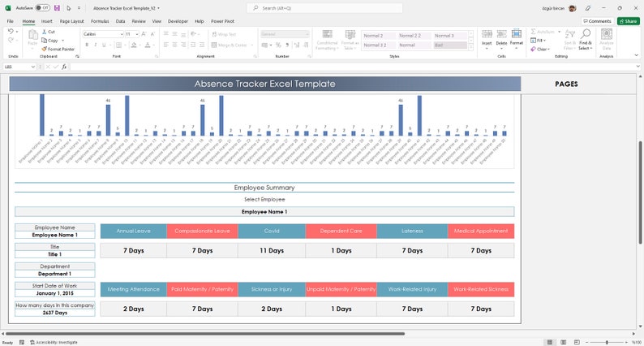Switch to the Formulas tab

(100, 21)
